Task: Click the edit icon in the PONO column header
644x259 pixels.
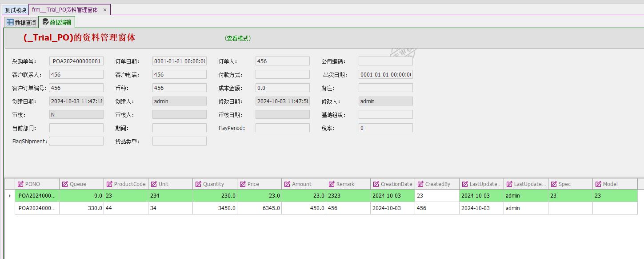Action: pos(20,183)
